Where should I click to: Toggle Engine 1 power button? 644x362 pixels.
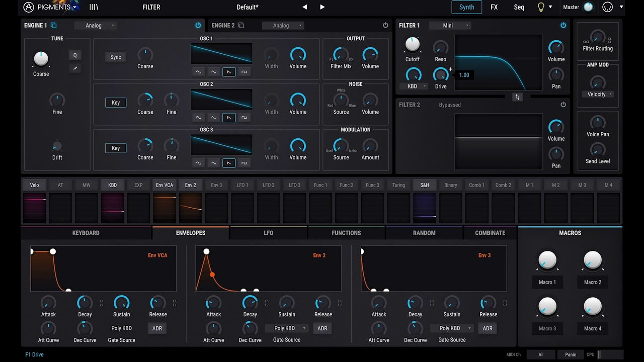(x=198, y=25)
